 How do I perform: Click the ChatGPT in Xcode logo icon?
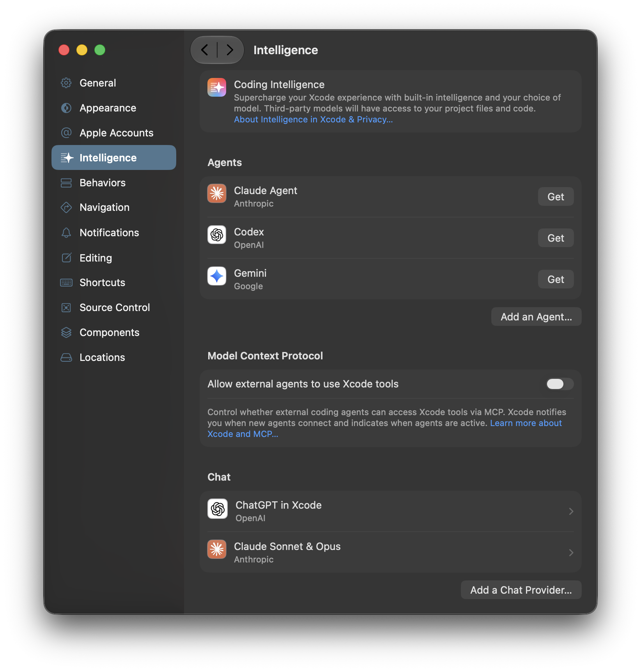218,509
